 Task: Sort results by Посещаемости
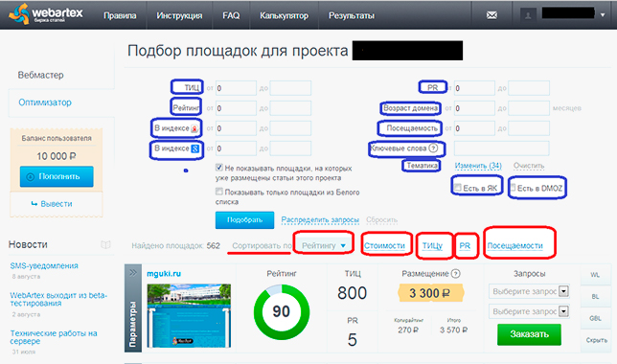click(x=514, y=245)
